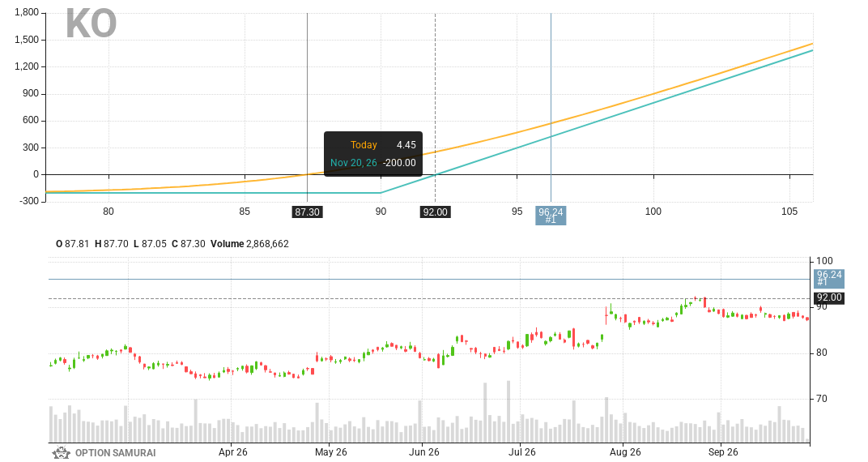868x462 pixels.
Task: Click the 100 price label on candlestick axis
Action: pyautogui.click(x=824, y=261)
